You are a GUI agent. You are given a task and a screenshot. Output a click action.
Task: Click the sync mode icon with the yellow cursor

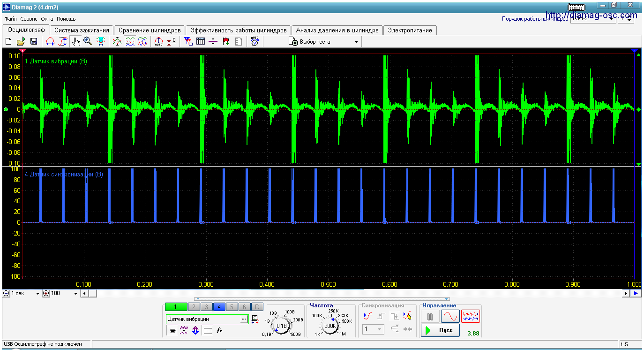407,316
